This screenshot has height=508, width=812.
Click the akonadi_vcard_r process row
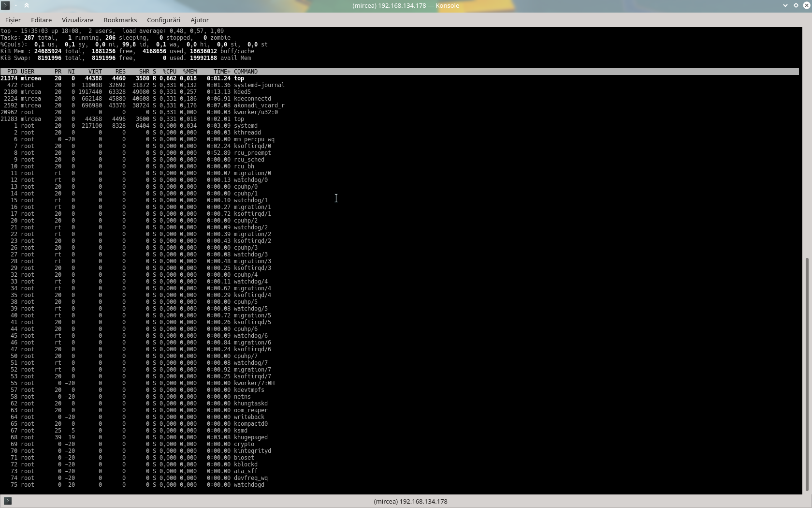pos(259,105)
